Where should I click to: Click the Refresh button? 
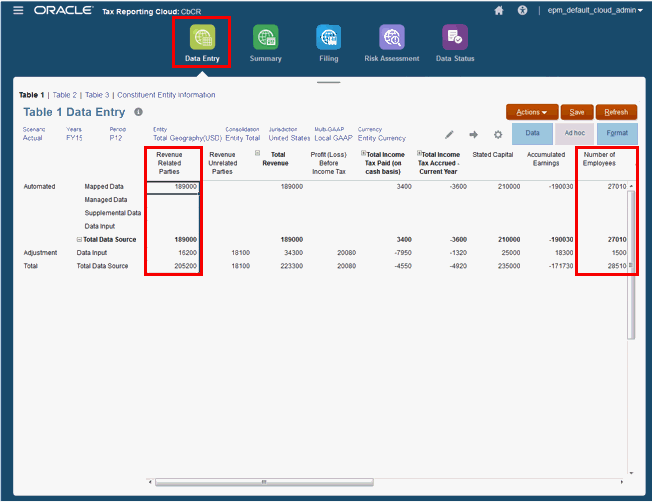pyautogui.click(x=616, y=112)
